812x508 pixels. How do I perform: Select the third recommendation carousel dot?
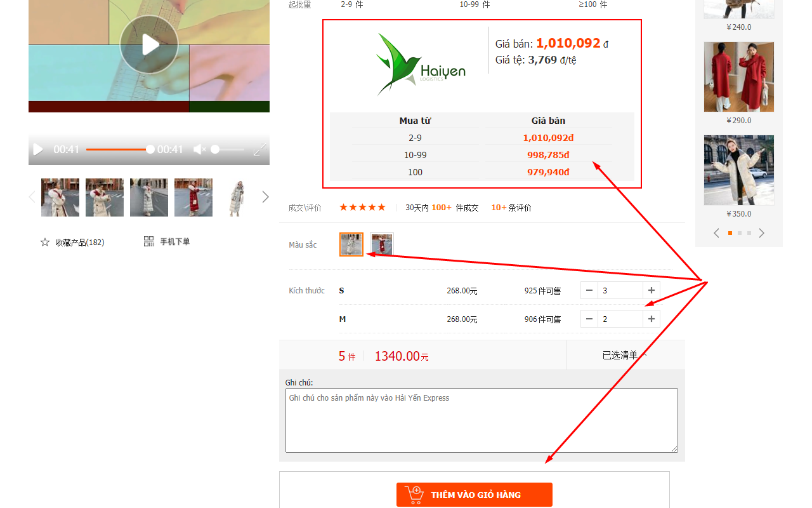(x=749, y=233)
